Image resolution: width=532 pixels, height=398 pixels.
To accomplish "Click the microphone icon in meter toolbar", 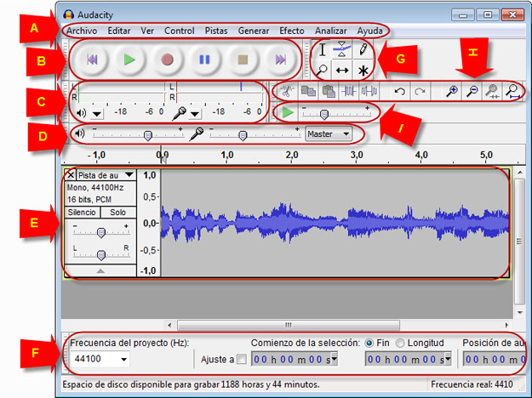I will pyautogui.click(x=179, y=113).
